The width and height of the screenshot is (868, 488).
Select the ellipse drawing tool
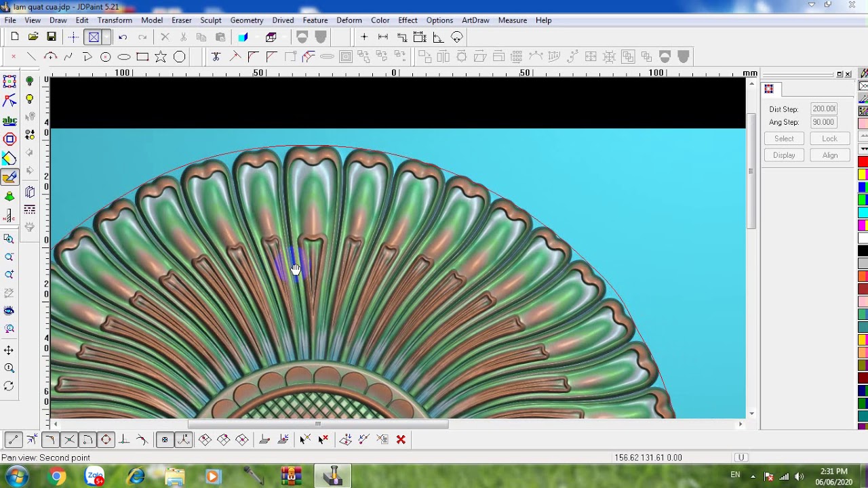(x=124, y=57)
